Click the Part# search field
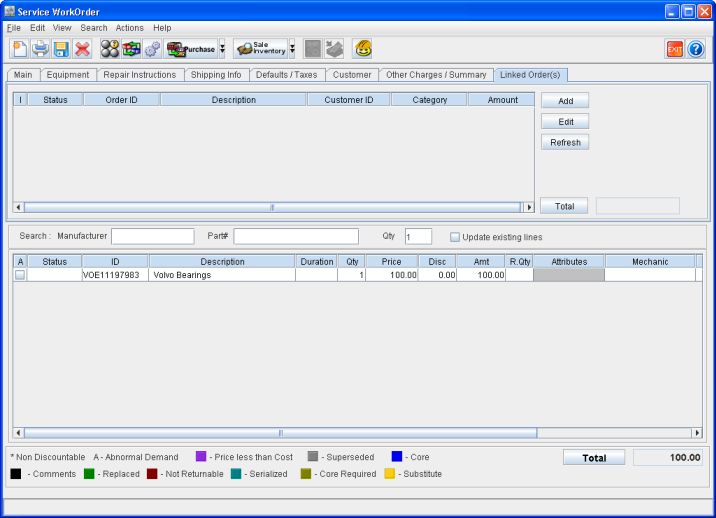 click(x=296, y=237)
